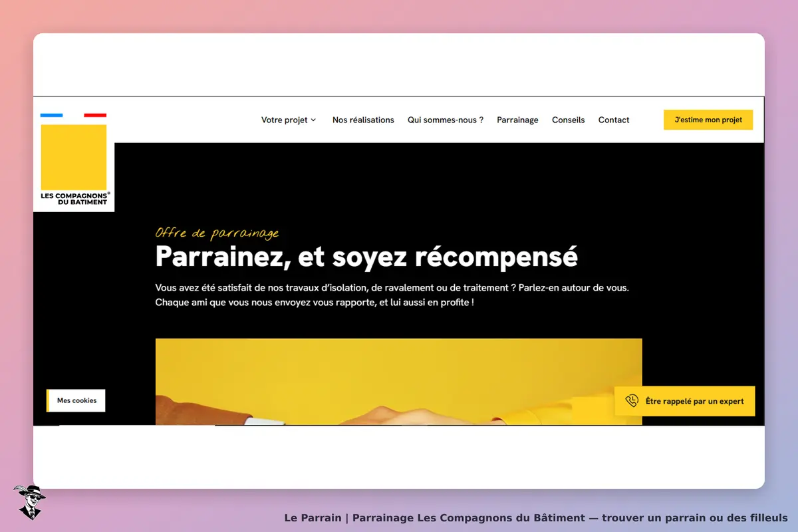This screenshot has height=532, width=798.
Task: Click the J'estime mon projet button
Action: pos(708,120)
